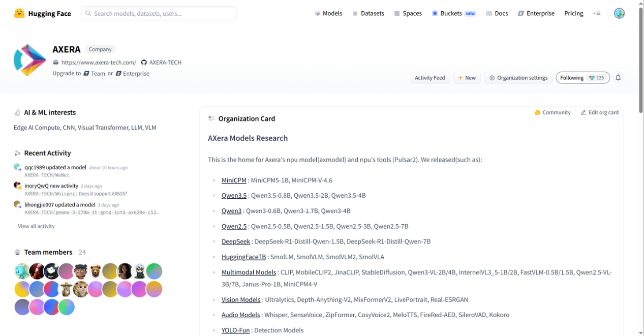Open the Qwen3 link

coord(231,211)
